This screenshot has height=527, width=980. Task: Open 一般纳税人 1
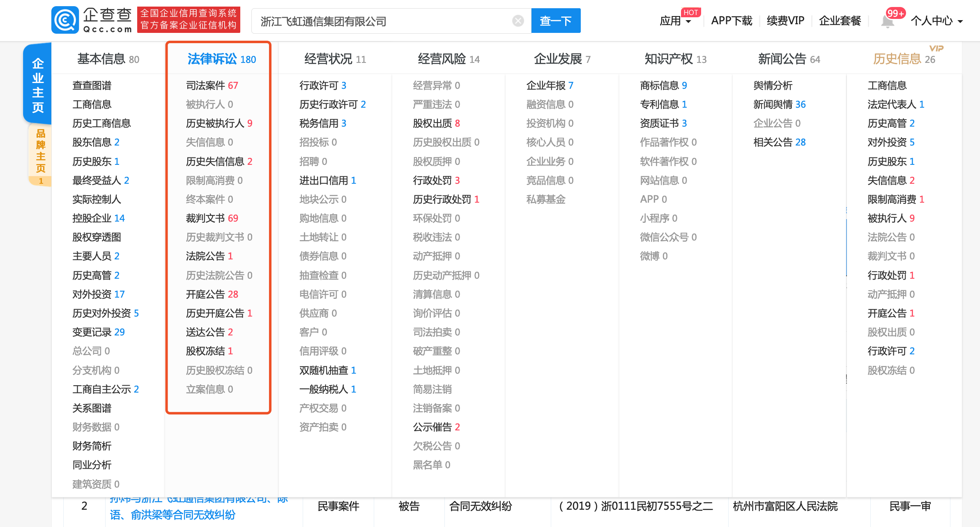coord(328,389)
